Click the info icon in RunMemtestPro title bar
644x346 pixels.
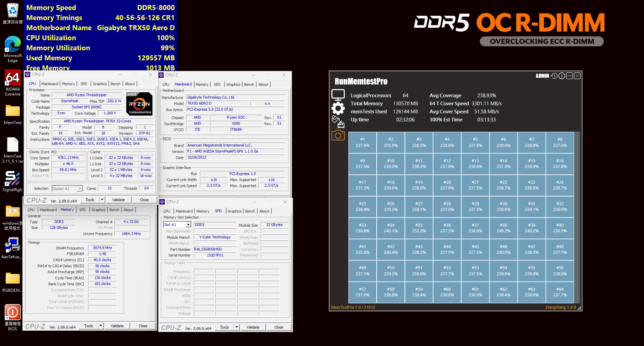562,76
